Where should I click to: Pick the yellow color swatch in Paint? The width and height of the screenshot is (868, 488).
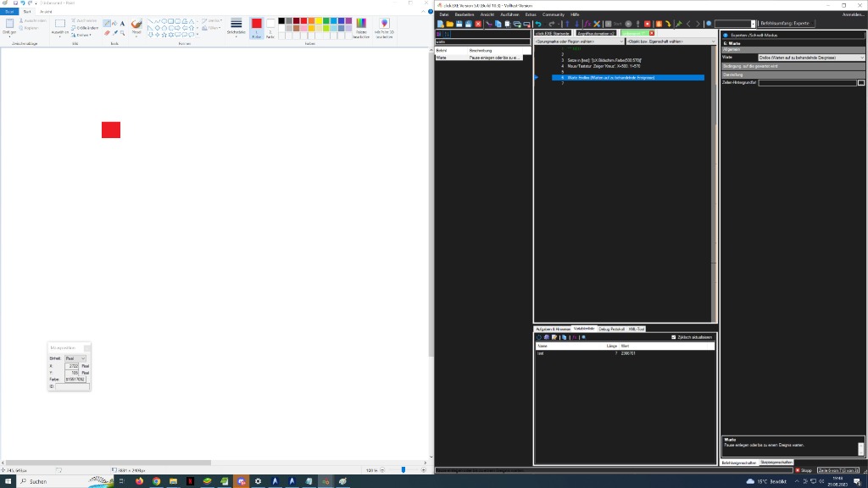[x=318, y=20]
